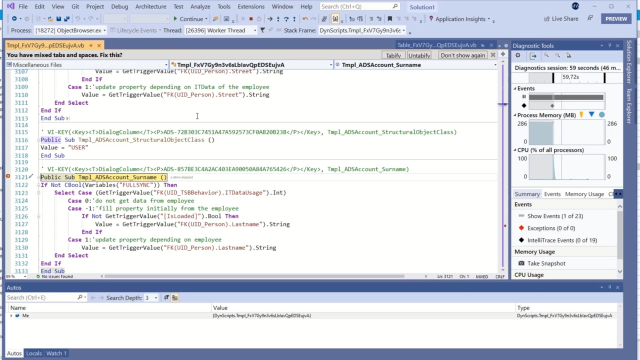Collapse the CPU graph section
This screenshot has width=640, height=360.
pyautogui.click(x=515, y=150)
